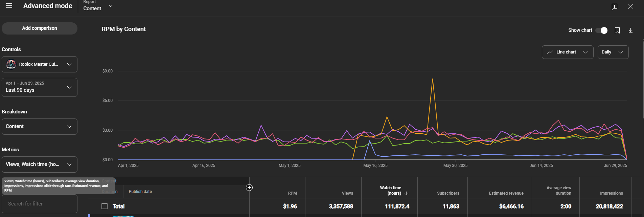This screenshot has height=217, width=644.
Task: Change chart type from Line chart dropdown
Action: click(568, 52)
